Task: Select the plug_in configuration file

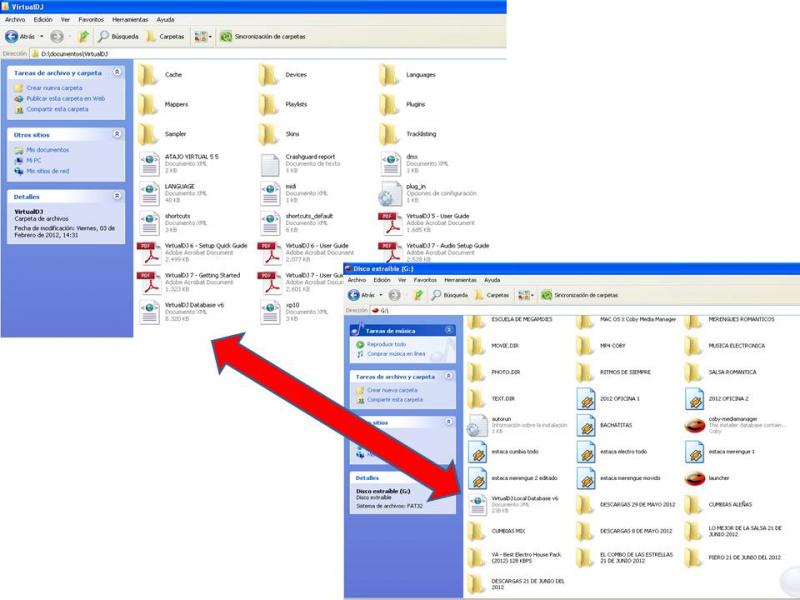Action: tap(428, 193)
